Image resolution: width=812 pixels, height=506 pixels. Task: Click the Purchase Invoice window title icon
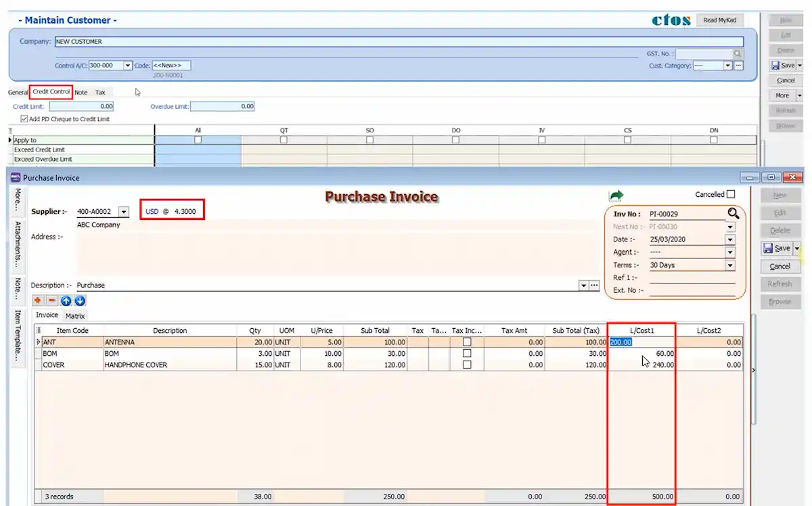point(16,178)
